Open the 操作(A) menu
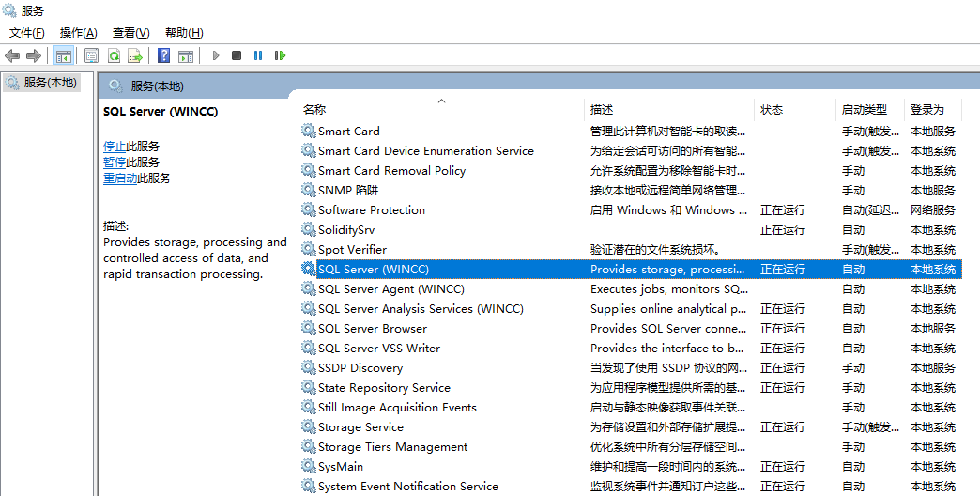 [x=78, y=33]
